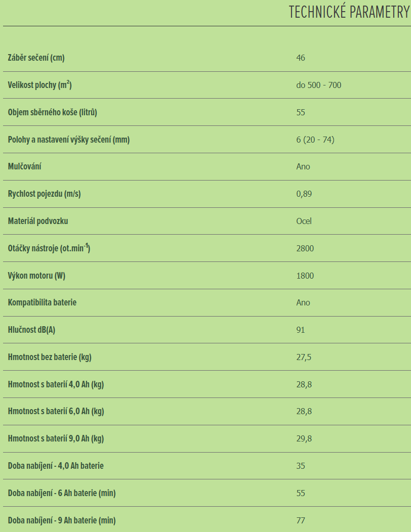Select the Materiál podvozku label
Screen dimensions: 411x532
pos(45,221)
